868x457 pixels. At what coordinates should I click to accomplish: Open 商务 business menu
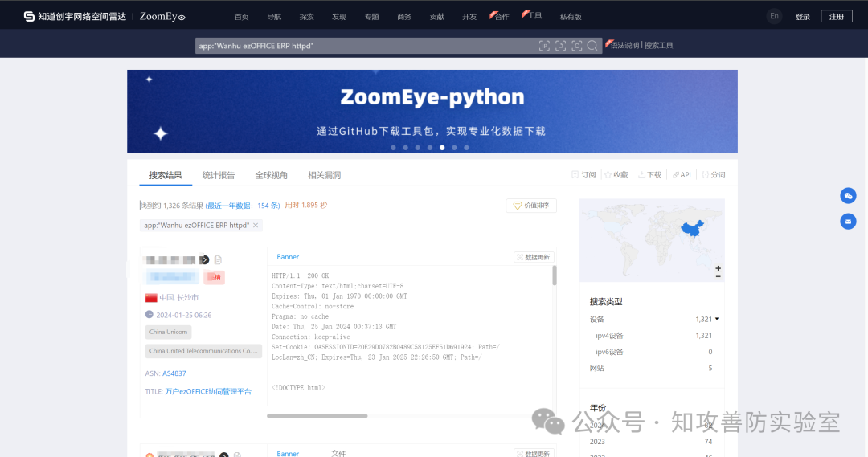tap(404, 17)
